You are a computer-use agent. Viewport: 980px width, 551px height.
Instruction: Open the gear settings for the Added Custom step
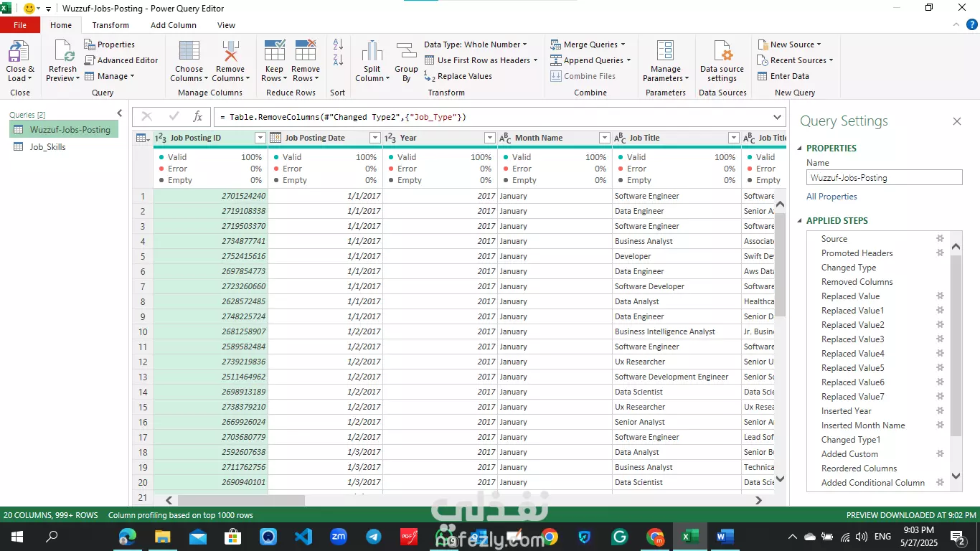click(940, 454)
